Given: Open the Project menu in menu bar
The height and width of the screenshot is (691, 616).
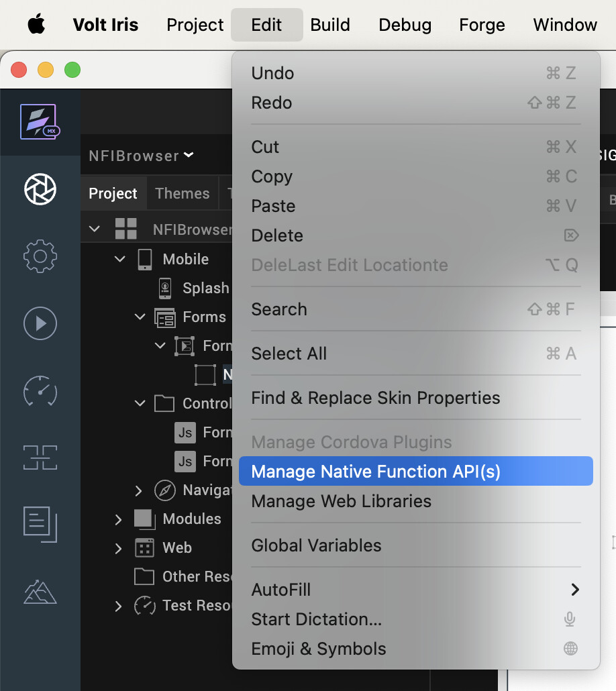Looking at the screenshot, I should tap(195, 25).
